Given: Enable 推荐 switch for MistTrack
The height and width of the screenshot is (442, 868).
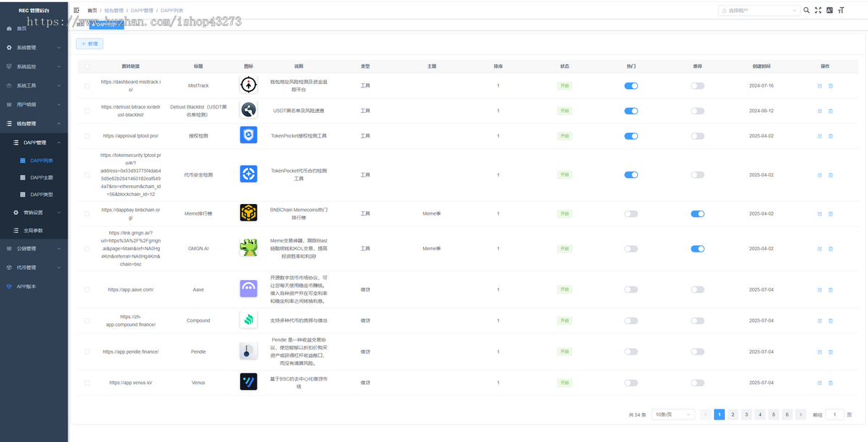Looking at the screenshot, I should [x=697, y=85].
